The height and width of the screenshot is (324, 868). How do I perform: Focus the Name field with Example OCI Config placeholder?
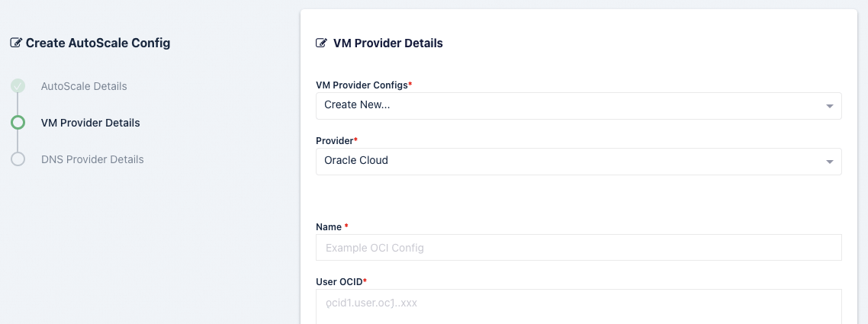pos(578,247)
